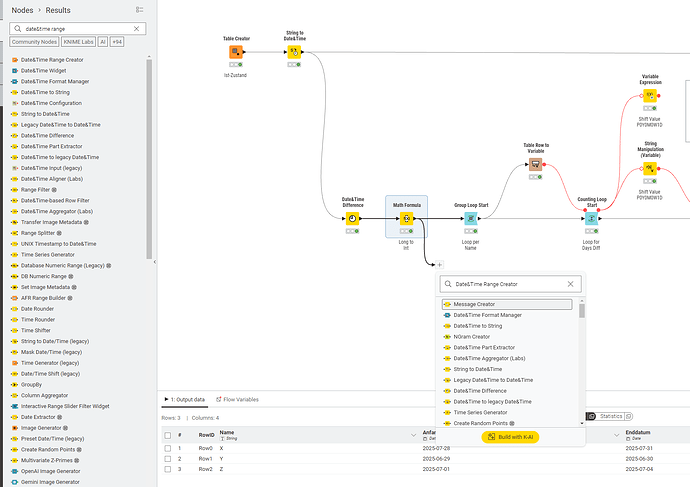Check the Row0 row checkbox
Viewport: 690px width, 487px height.
coord(167,448)
